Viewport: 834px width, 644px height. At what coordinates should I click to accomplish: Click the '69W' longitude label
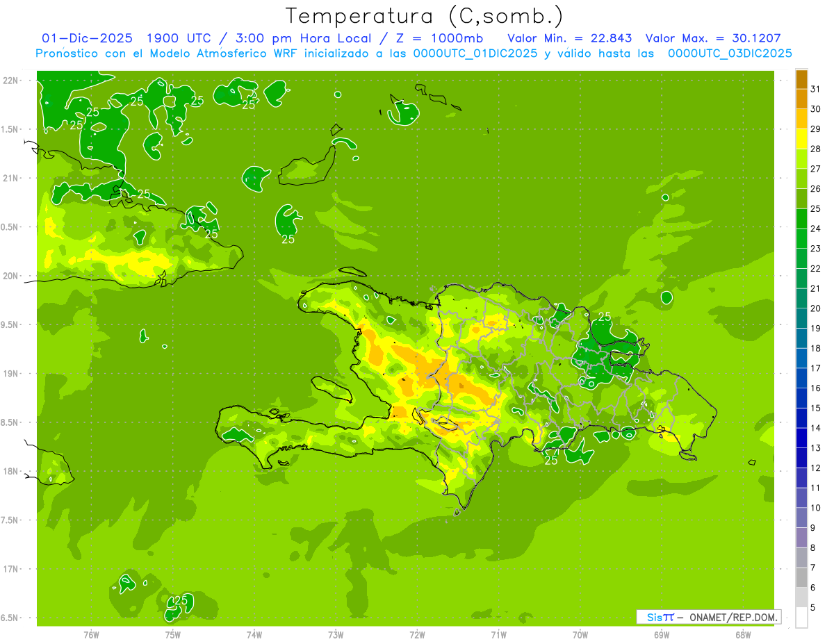662,634
